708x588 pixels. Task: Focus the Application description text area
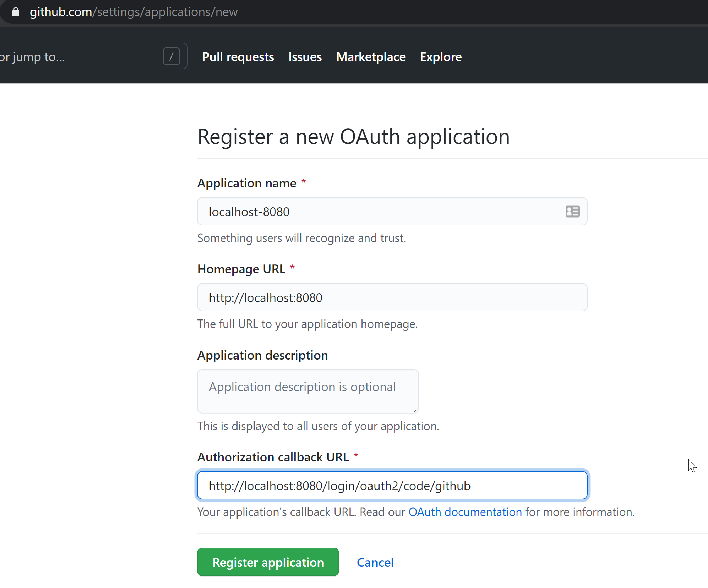pos(307,391)
